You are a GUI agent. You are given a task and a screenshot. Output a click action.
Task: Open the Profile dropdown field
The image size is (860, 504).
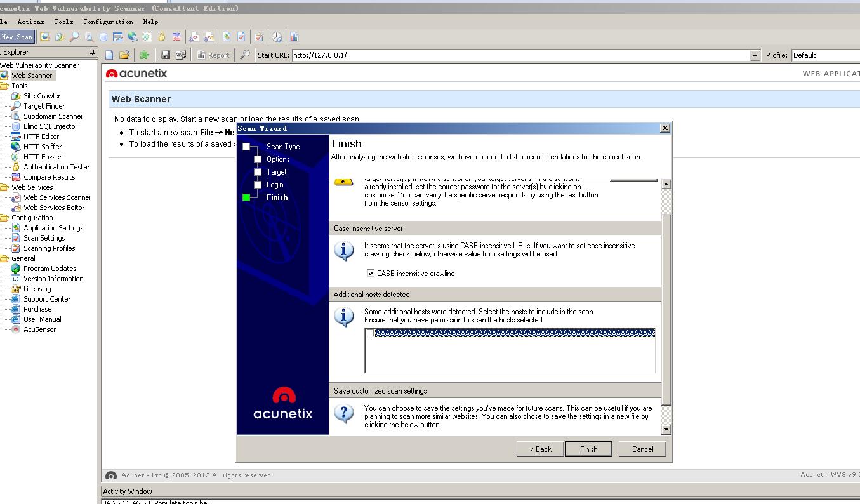[x=825, y=55]
